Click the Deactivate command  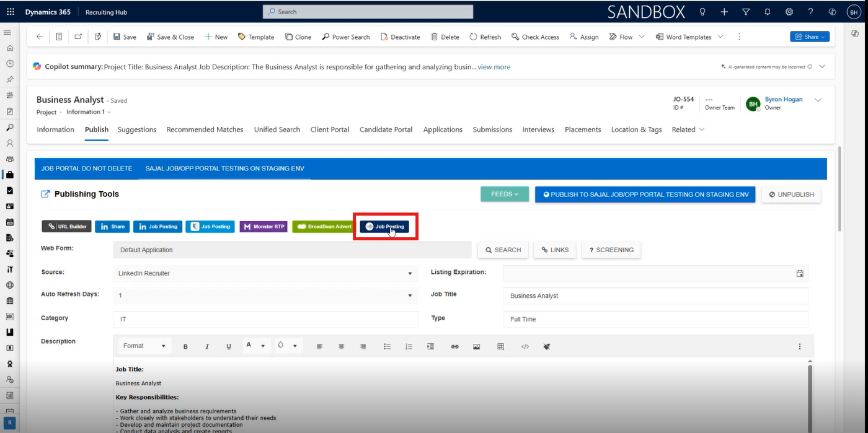[x=400, y=37]
